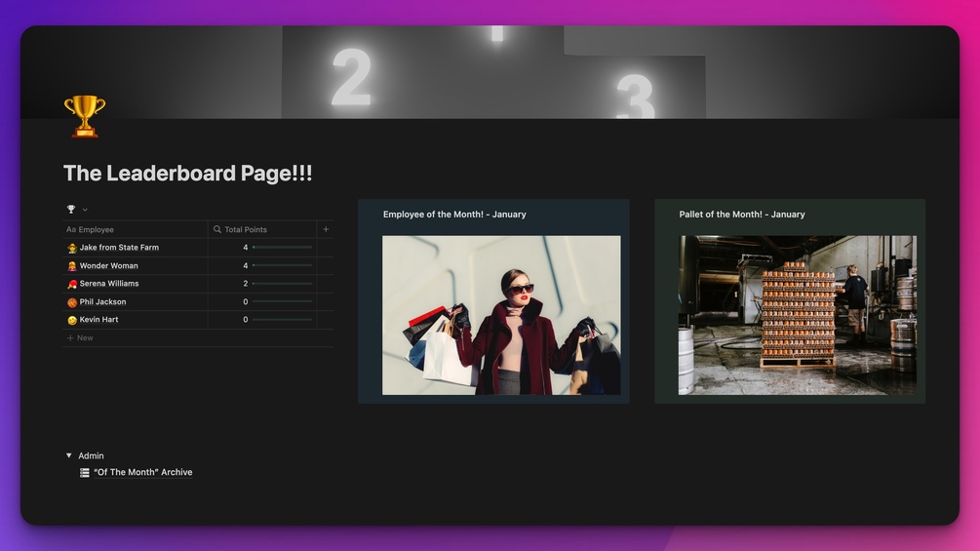Screen dimensions: 980x551
Task: Click the Admin toggle label
Action: (91, 456)
